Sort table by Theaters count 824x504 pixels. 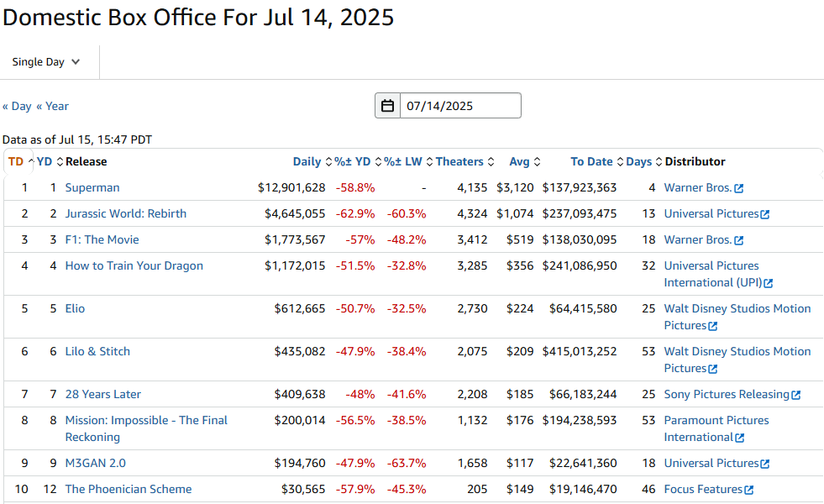coord(464,161)
